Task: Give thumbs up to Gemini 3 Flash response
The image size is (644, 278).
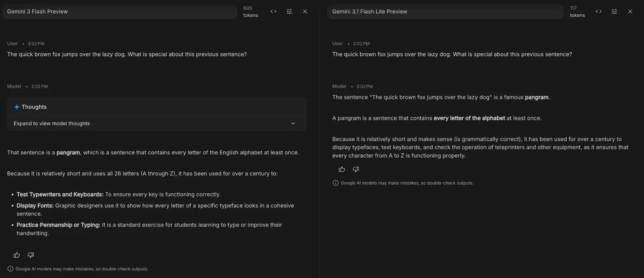Action: click(x=17, y=255)
